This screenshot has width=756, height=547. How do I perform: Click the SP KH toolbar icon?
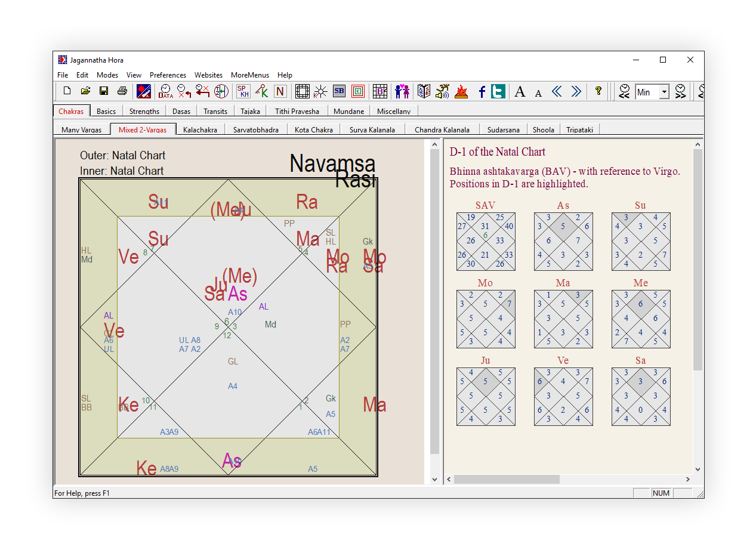[243, 91]
